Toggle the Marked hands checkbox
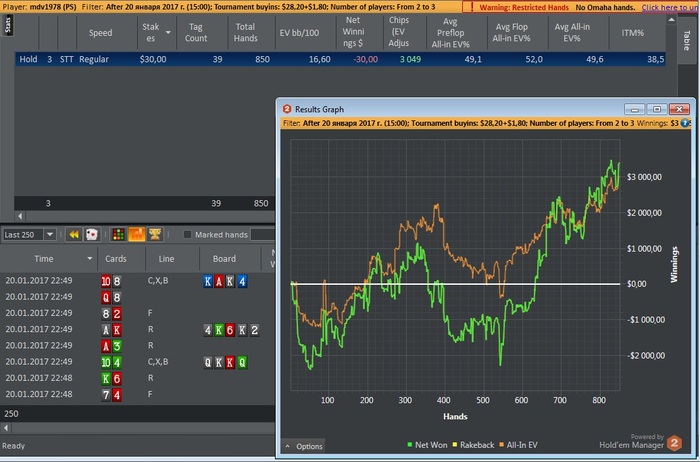This screenshot has width=700, height=462. [x=188, y=234]
